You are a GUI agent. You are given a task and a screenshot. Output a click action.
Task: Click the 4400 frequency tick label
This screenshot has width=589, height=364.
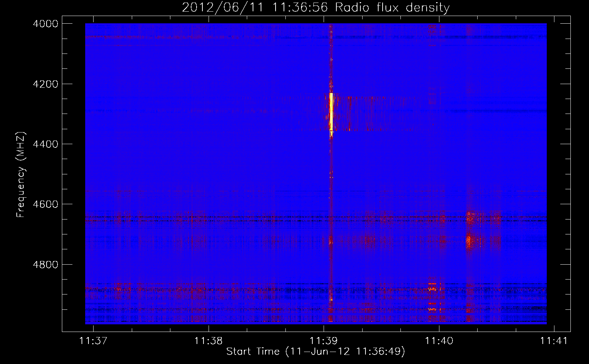point(46,144)
